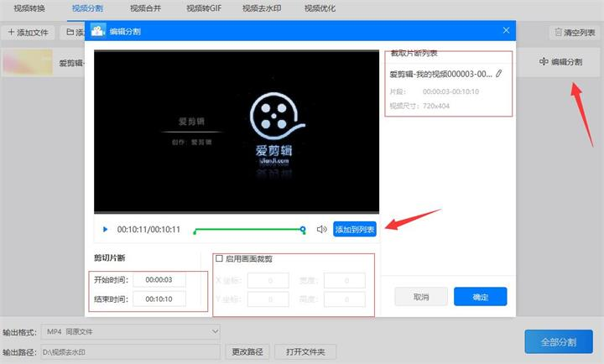This screenshot has height=364, width=604.
Task: Click 编辑分割 in main window row
Action: pos(561,61)
